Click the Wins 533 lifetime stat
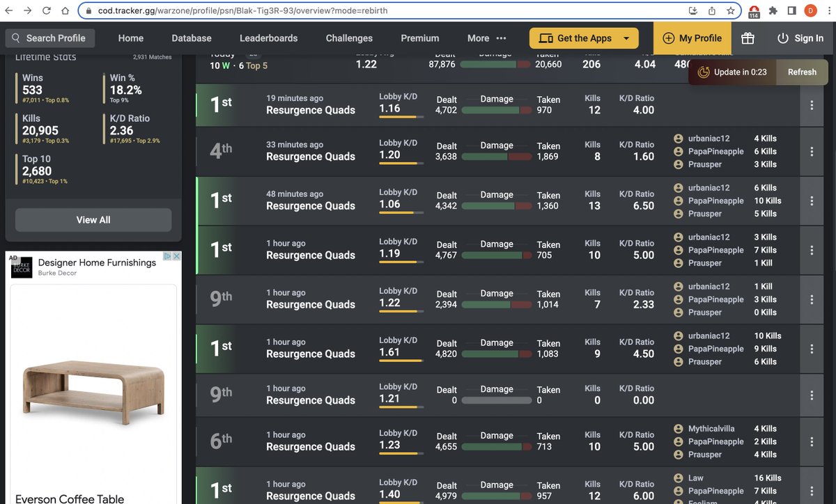 point(44,88)
